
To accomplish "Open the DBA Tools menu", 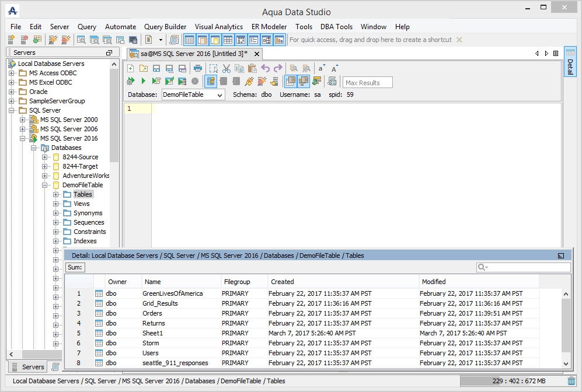I will coord(336,27).
